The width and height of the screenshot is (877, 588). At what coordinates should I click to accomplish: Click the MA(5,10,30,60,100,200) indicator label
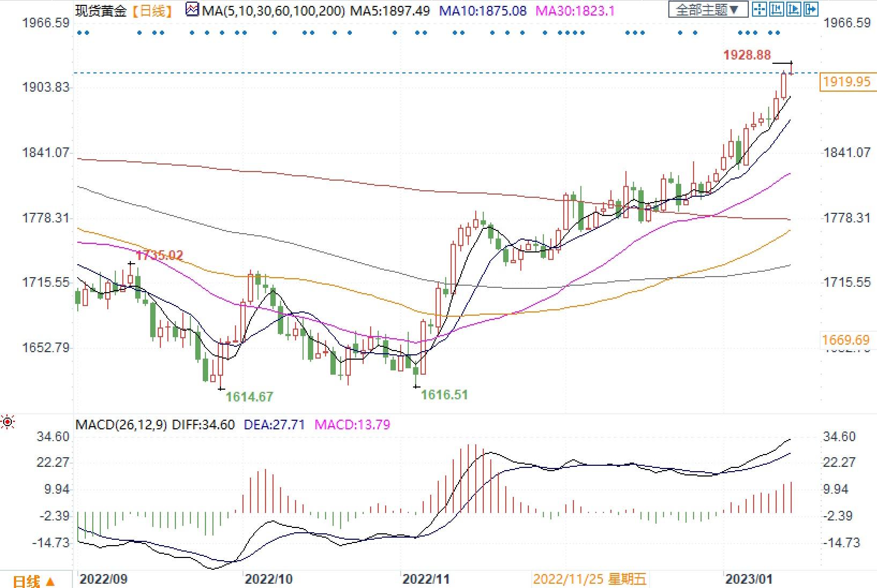coord(274,10)
